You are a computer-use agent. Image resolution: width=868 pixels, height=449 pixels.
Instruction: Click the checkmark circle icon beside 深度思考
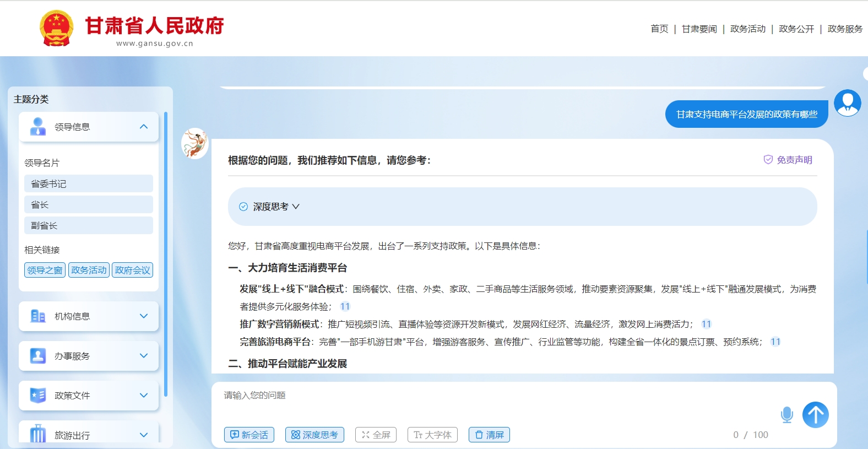point(243,207)
